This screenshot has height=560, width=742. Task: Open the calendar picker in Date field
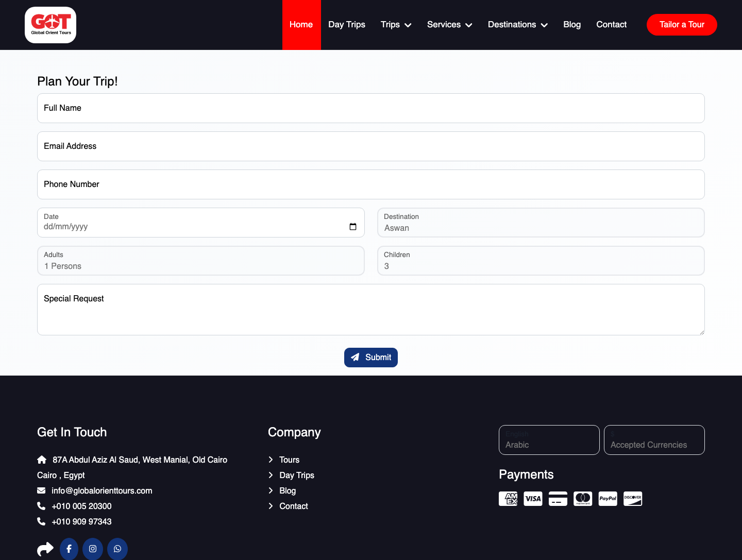click(x=353, y=227)
